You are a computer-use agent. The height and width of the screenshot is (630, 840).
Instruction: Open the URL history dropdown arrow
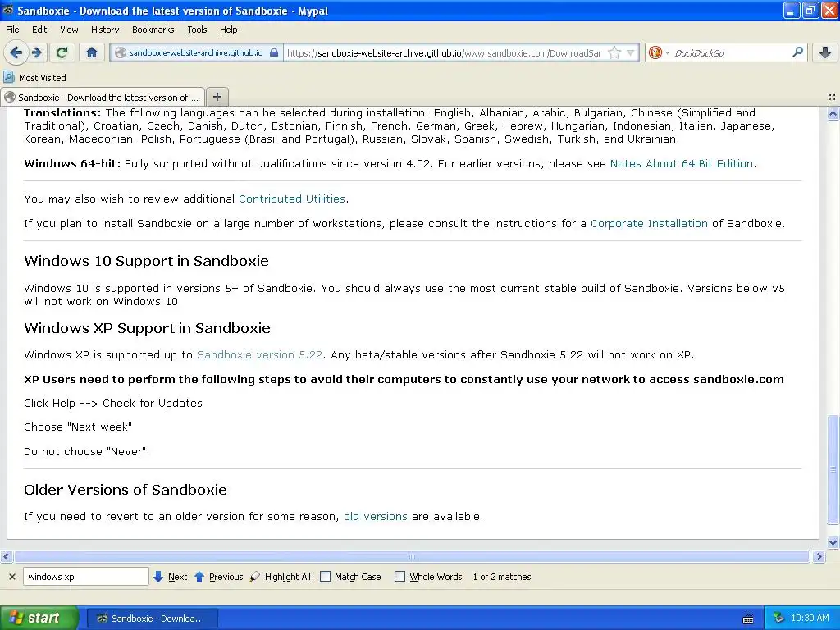point(631,52)
